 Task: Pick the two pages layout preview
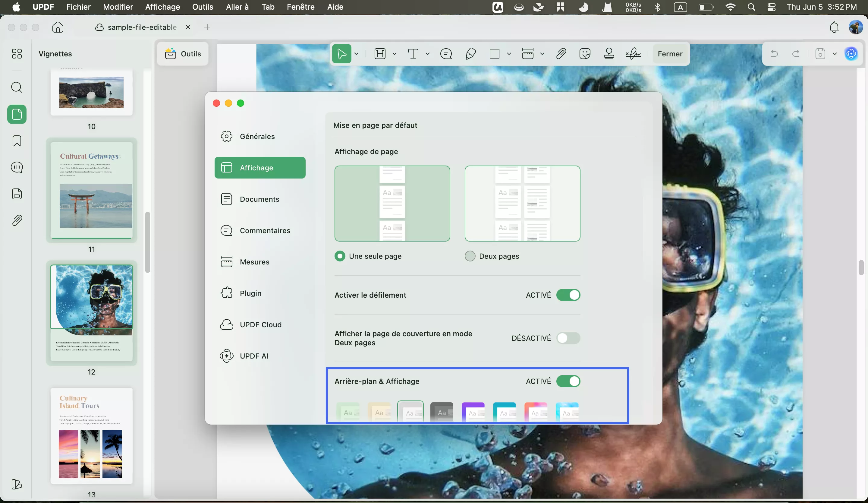pos(522,203)
